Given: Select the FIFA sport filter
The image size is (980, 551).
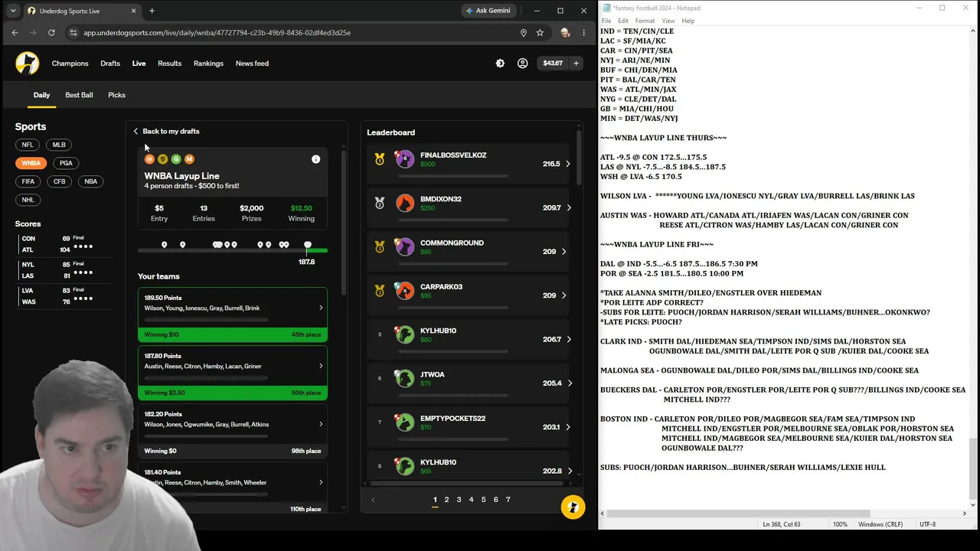Looking at the screenshot, I should (28, 181).
